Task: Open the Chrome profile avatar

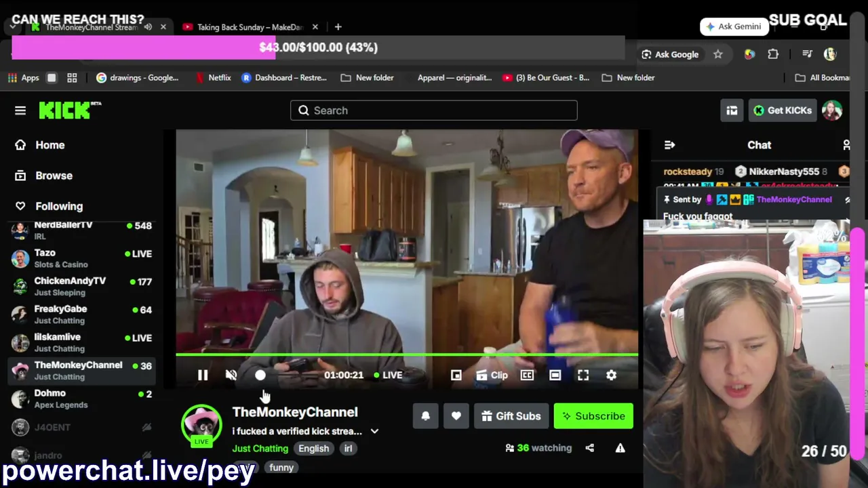Action: [830, 54]
